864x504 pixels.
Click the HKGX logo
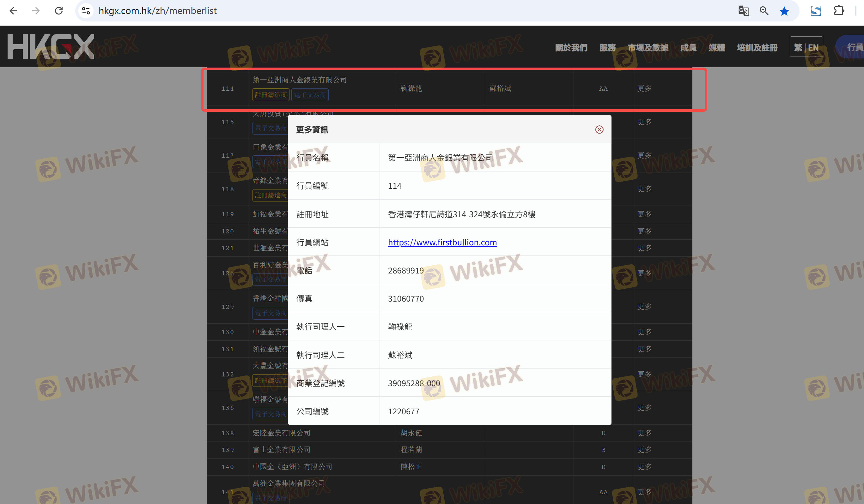51,47
